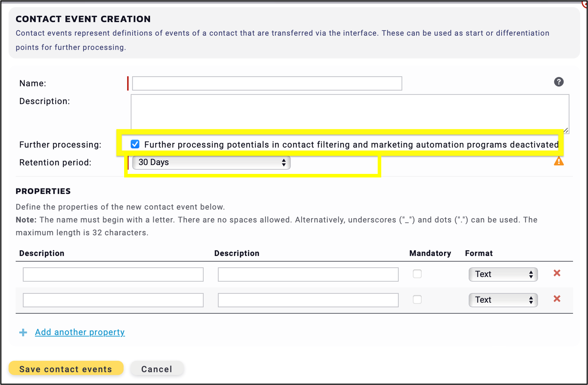Click the Cancel button
The image size is (588, 385).
click(x=157, y=369)
